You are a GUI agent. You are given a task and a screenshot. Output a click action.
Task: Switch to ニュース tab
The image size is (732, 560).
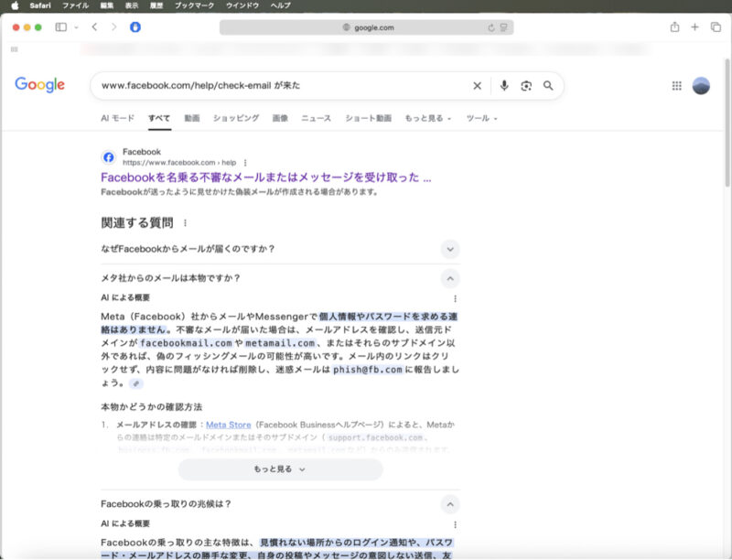click(x=316, y=119)
